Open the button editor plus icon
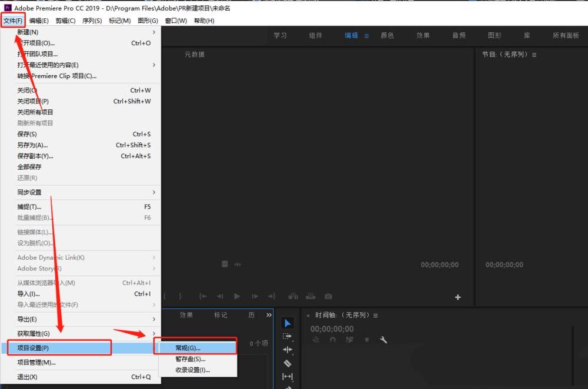588x389 pixels. (x=457, y=297)
